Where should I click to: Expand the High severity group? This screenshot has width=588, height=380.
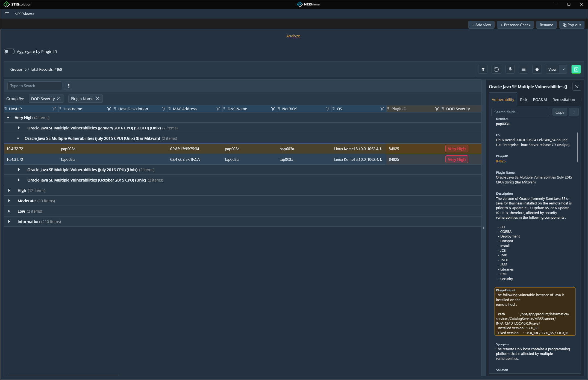[9, 190]
